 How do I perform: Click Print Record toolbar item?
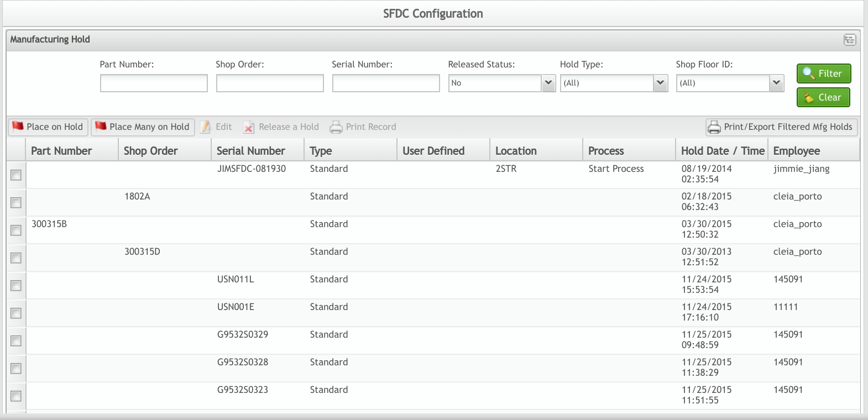[x=363, y=127]
